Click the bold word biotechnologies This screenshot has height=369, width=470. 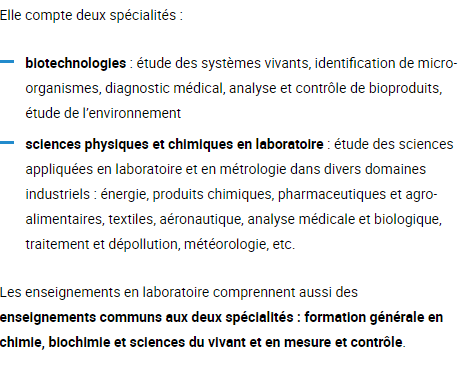[76, 63]
